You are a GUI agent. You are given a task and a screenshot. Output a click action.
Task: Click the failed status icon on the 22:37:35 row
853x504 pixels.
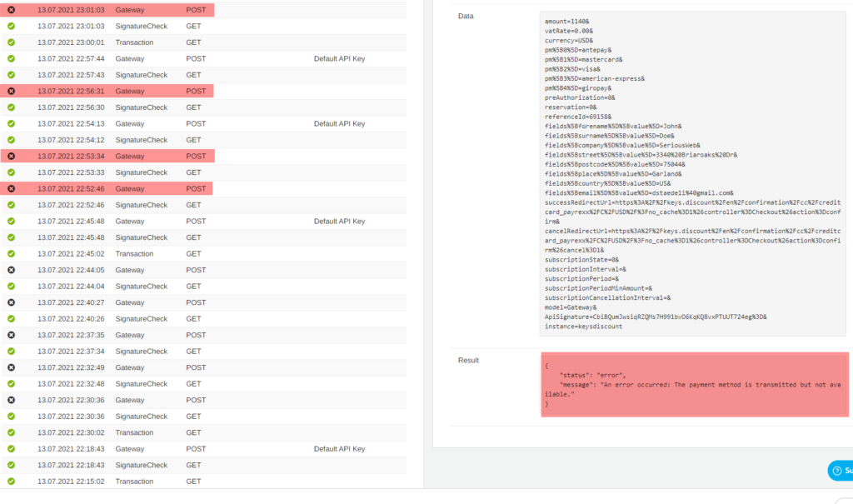tap(11, 336)
